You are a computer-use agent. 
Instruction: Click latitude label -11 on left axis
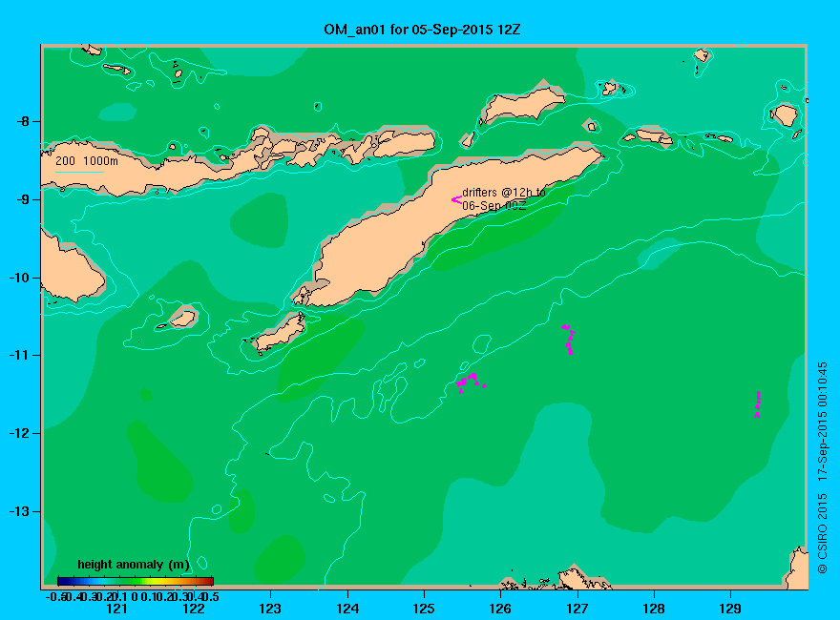(x=19, y=355)
